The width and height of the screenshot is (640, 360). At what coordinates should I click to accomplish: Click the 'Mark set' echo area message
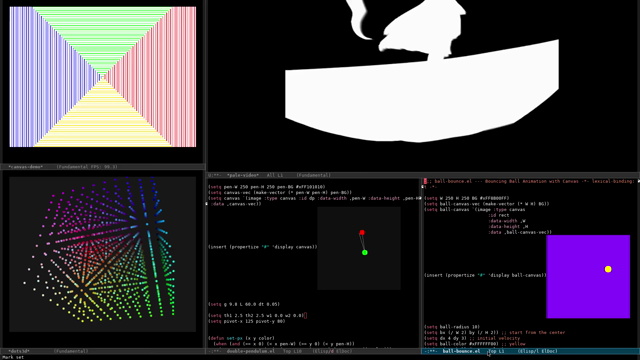(13, 357)
